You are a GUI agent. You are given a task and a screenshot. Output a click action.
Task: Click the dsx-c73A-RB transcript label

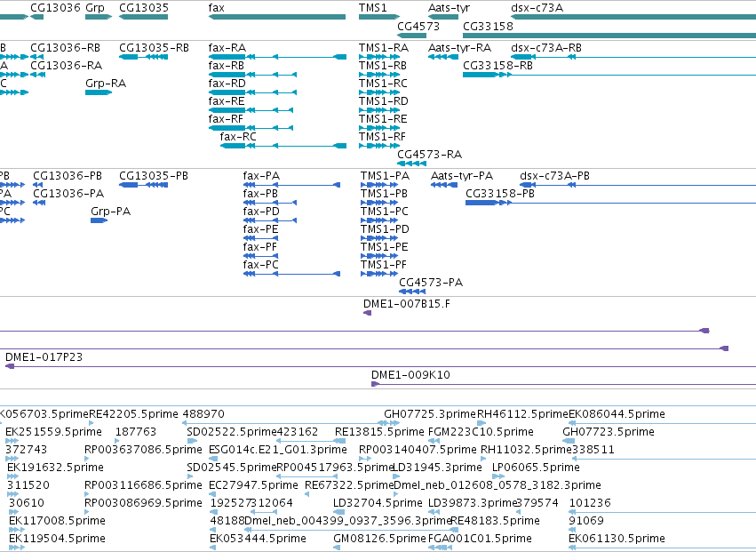click(546, 48)
